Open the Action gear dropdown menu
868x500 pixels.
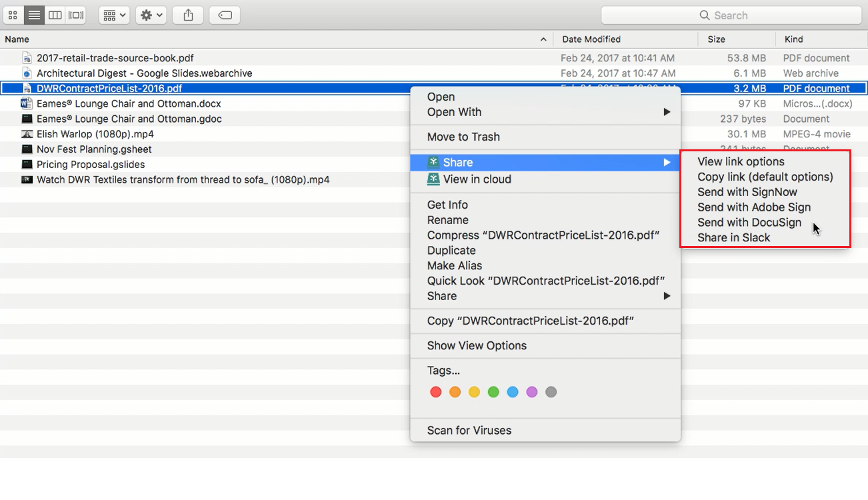(151, 15)
